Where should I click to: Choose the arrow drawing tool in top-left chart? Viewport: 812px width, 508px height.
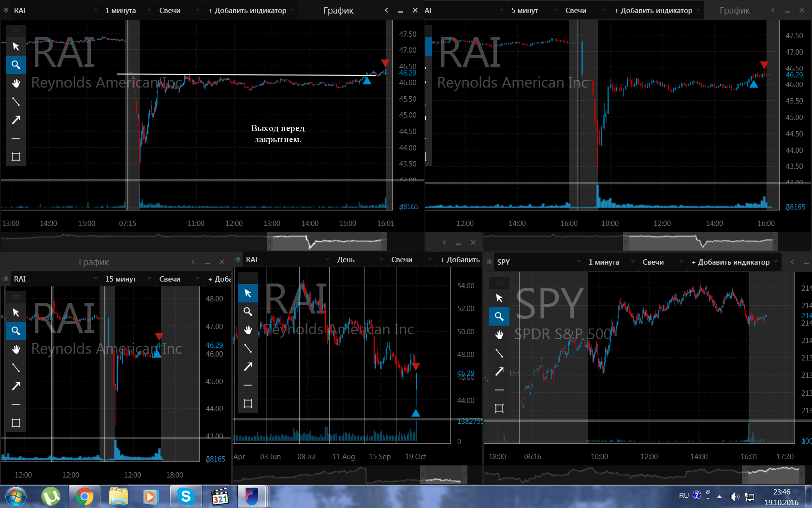(16, 120)
